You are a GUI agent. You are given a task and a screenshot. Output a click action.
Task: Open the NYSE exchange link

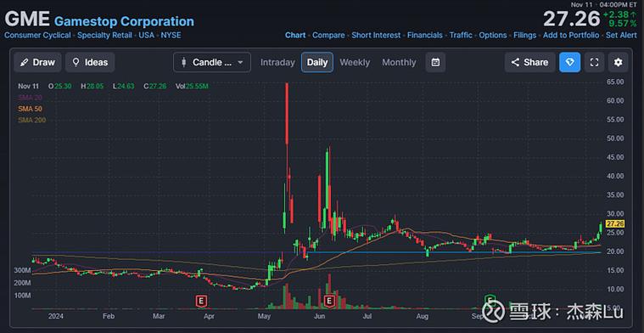[171, 36]
